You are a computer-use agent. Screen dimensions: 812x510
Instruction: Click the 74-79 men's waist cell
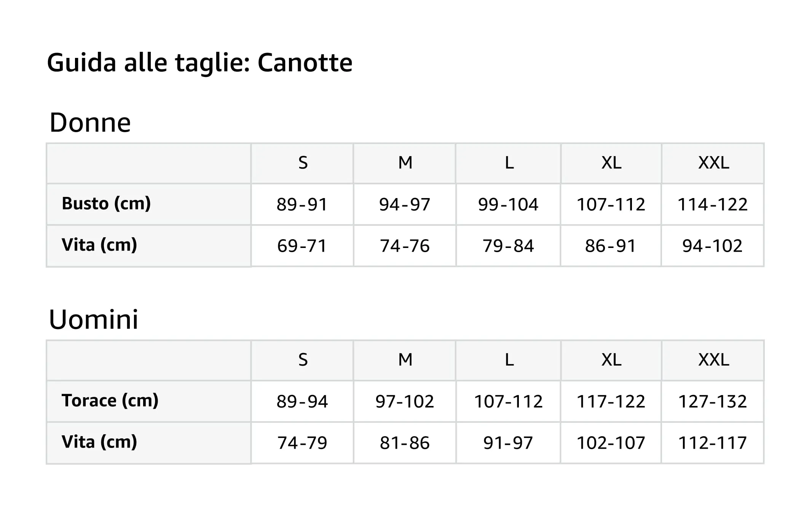pos(302,443)
